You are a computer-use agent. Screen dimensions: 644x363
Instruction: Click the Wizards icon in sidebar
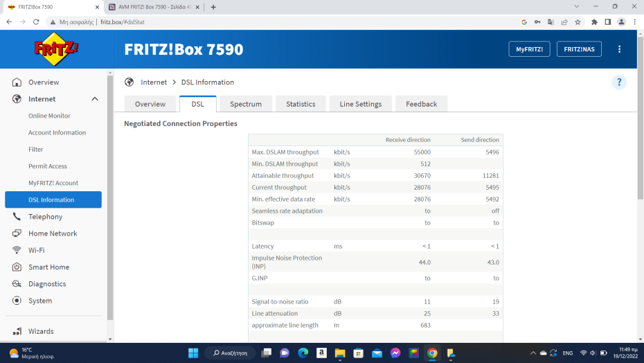[x=17, y=331]
